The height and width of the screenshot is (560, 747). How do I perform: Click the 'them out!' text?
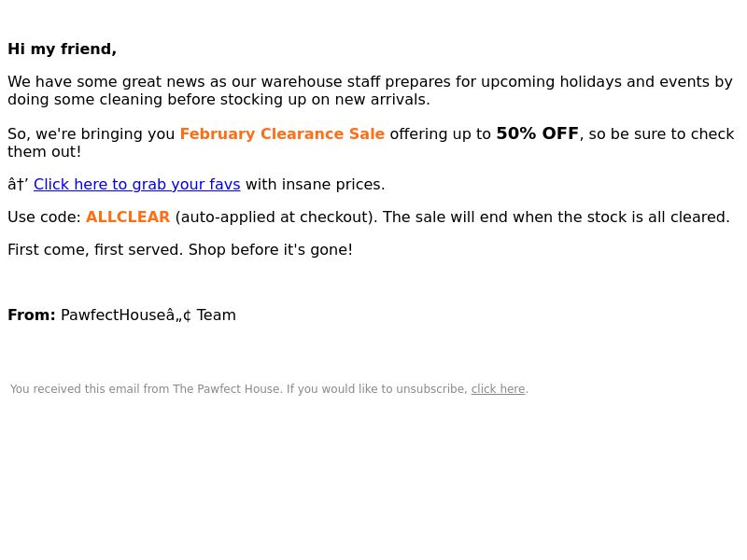tap(44, 152)
